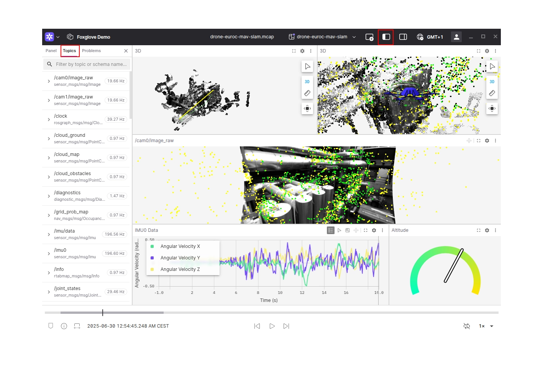Viewport: 543px width, 392px height.
Task: Toggle the right sidebar visibility
Action: point(403,37)
